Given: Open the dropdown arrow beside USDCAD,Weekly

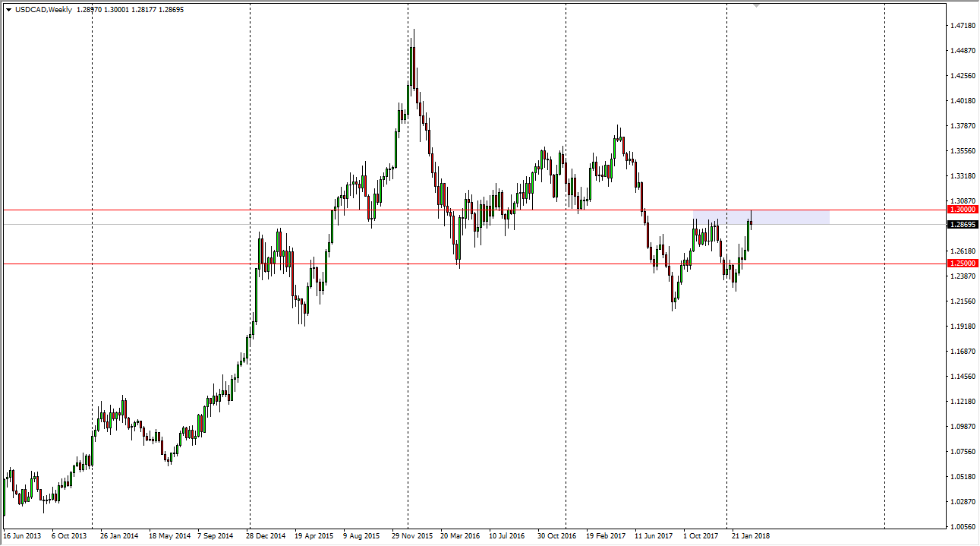Looking at the screenshot, I should tap(8, 10).
